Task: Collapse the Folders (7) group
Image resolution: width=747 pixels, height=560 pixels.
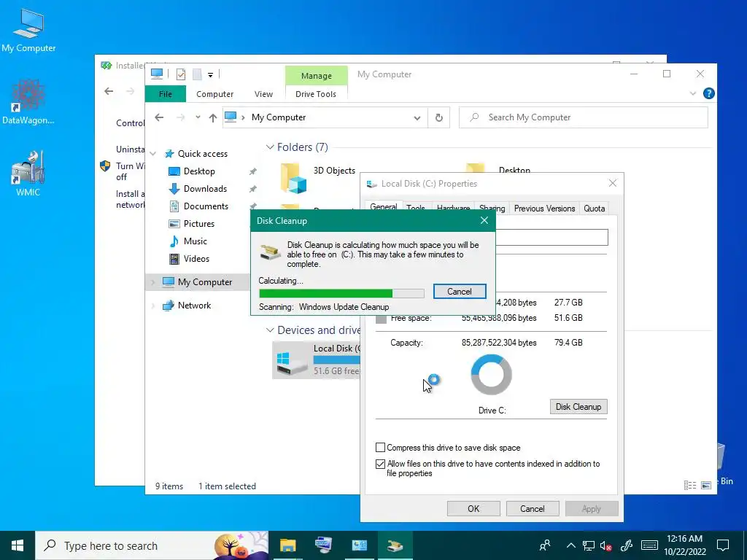Action: click(x=270, y=147)
